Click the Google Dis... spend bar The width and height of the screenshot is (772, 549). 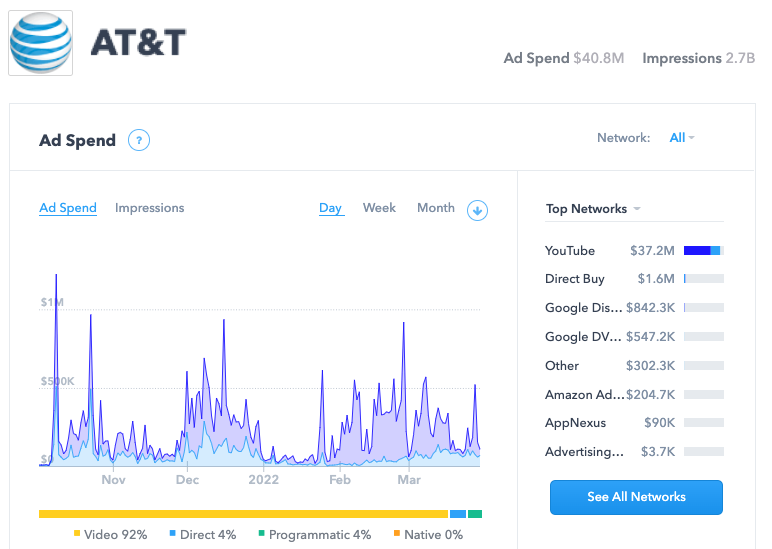(x=704, y=308)
